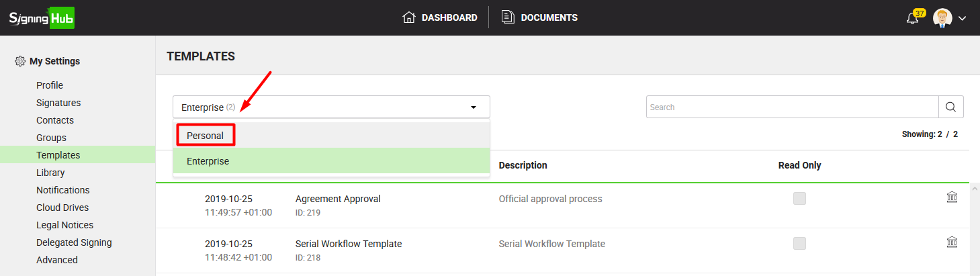Choose the Enterprise option in the list
This screenshot has width=980, height=276.
(208, 161)
